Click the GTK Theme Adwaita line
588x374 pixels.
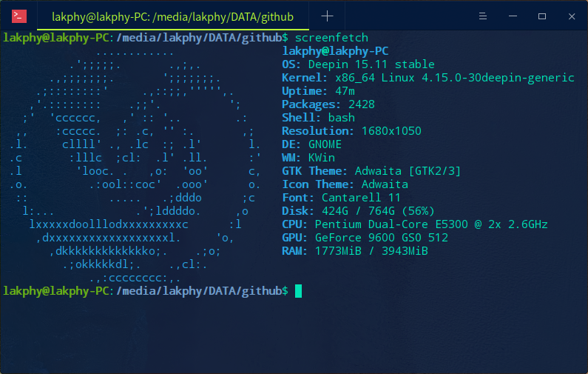point(371,171)
